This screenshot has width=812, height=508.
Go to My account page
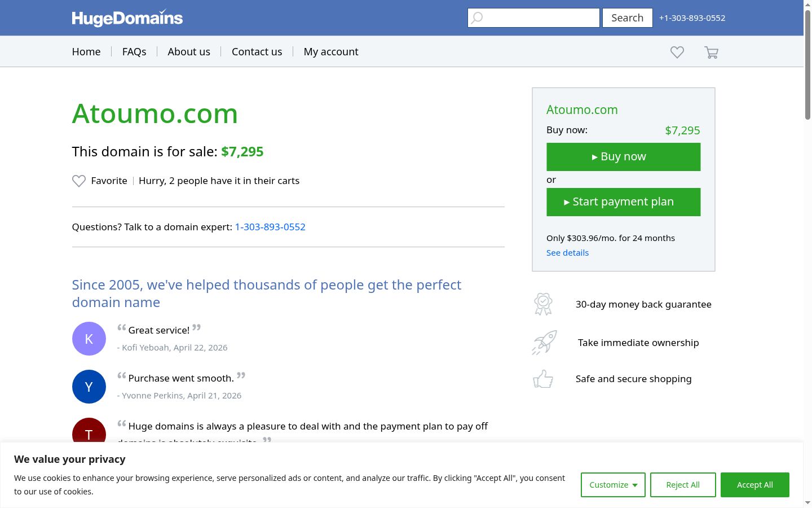pyautogui.click(x=331, y=52)
